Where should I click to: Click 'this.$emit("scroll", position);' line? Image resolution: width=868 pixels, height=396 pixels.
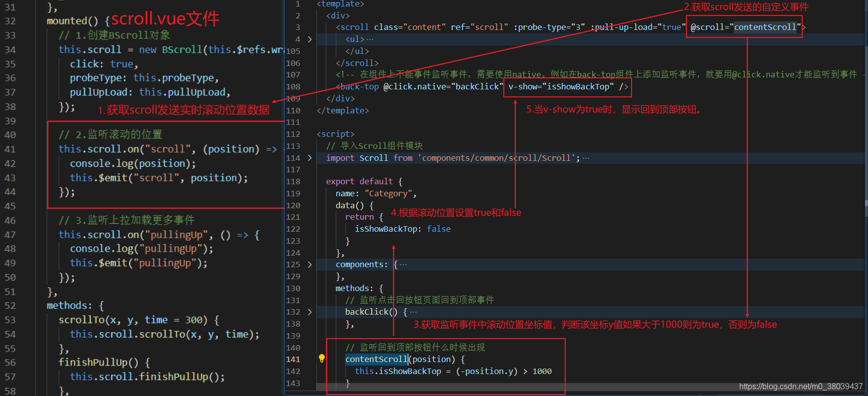coord(159,178)
